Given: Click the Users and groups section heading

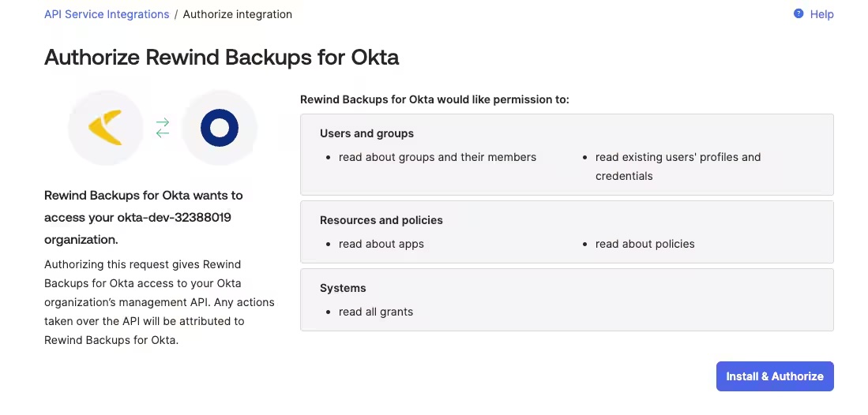Looking at the screenshot, I should (366, 133).
